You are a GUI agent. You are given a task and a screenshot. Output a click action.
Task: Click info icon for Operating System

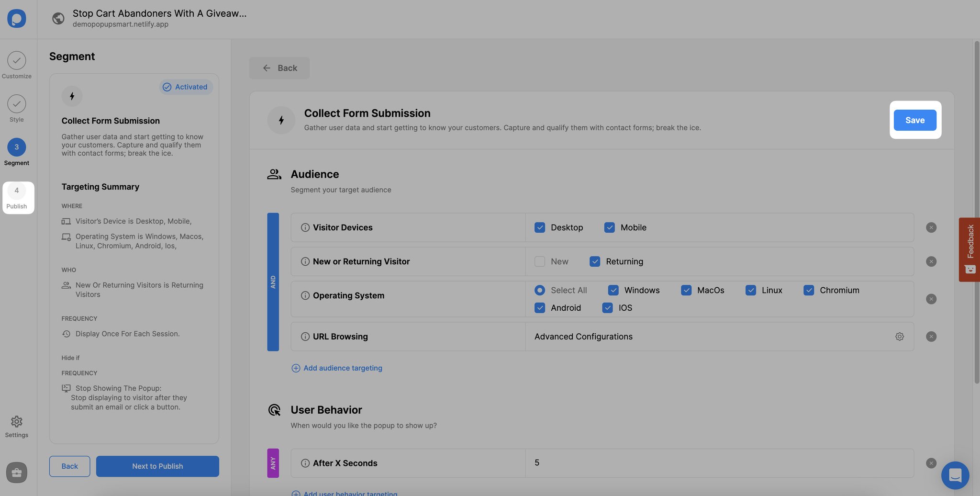point(305,295)
